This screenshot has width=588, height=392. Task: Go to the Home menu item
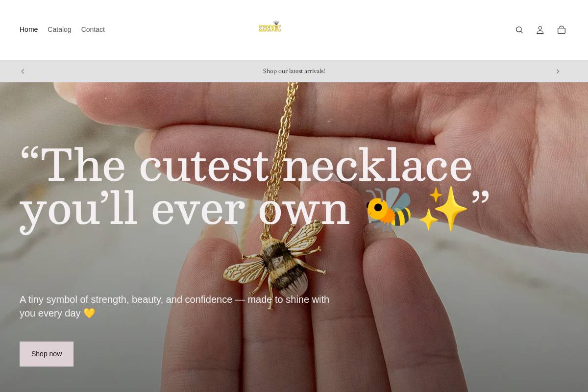[28, 29]
